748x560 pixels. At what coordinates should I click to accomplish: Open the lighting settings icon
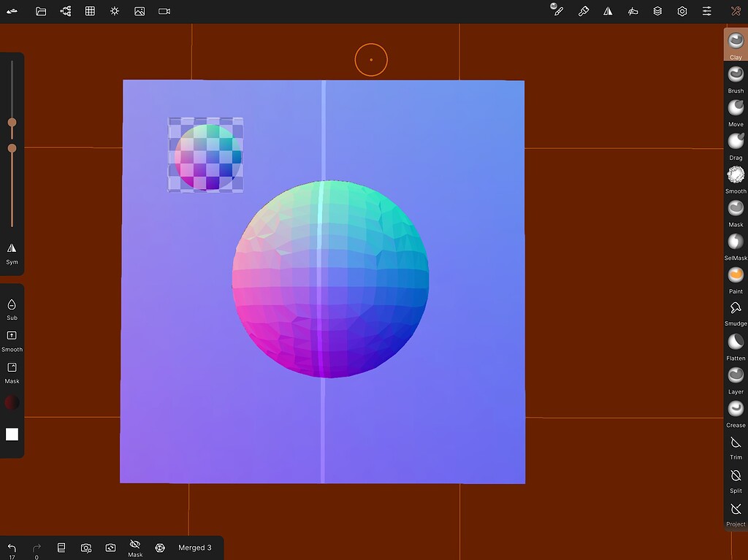pos(115,11)
